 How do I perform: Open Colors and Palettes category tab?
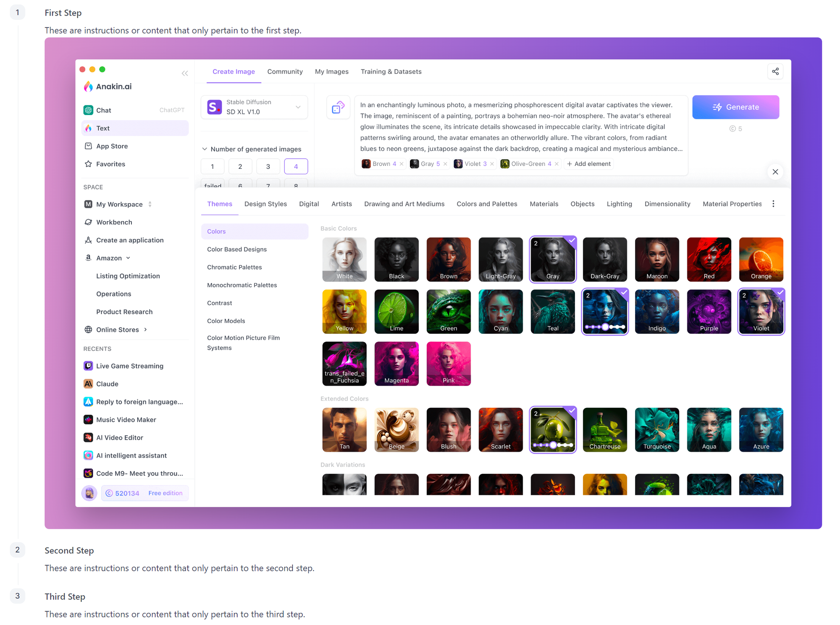487,204
